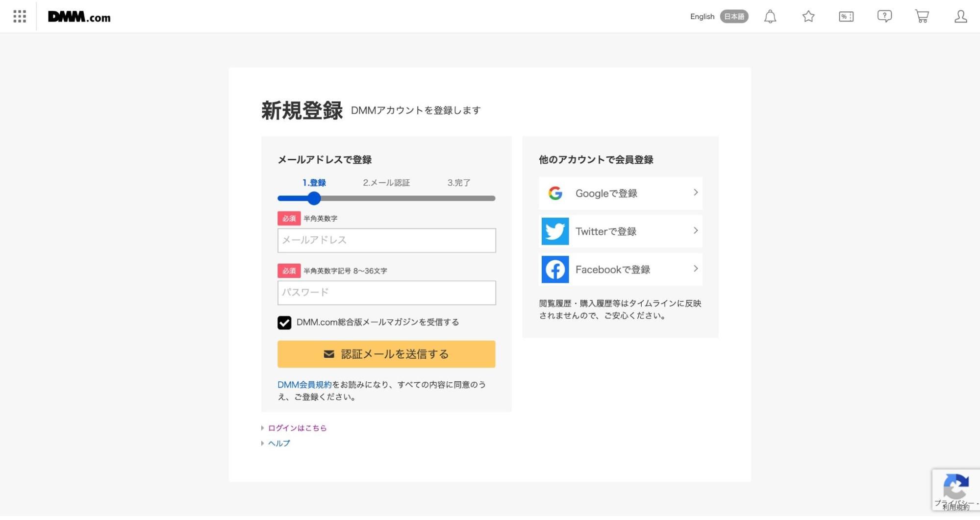
Task: Focus the メールアドレス input field
Action: pyautogui.click(x=386, y=241)
